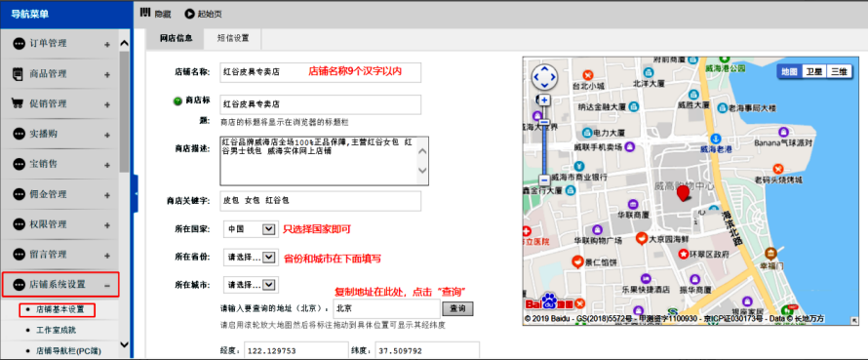The image size is (868, 360).
Task: Expand the 佣金管理 menu plus sign
Action: (x=107, y=195)
